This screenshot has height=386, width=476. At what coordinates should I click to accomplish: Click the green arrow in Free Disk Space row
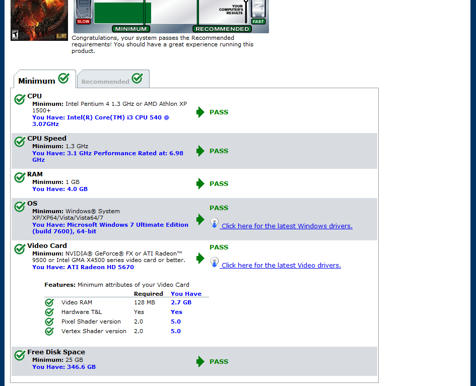coord(200,362)
